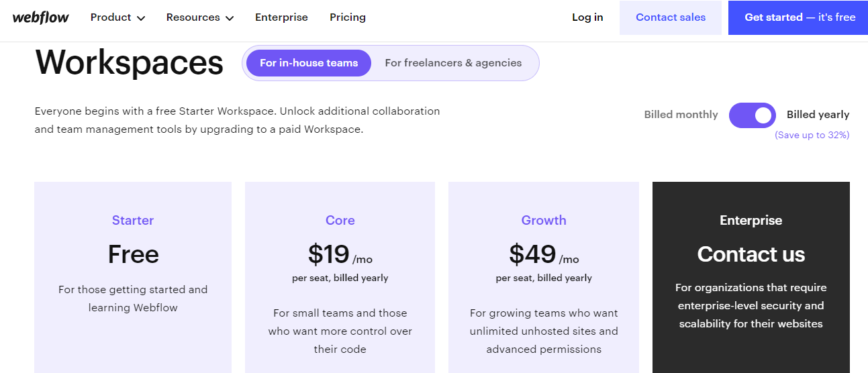
Task: Select the Starter plan heading
Action: (133, 220)
